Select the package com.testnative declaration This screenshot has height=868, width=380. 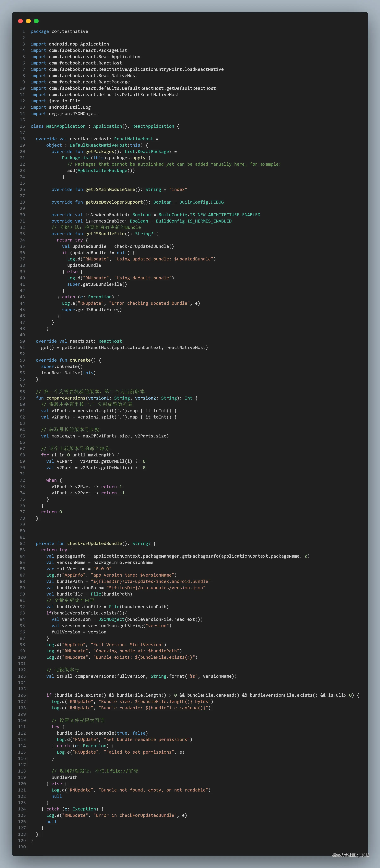pos(59,31)
